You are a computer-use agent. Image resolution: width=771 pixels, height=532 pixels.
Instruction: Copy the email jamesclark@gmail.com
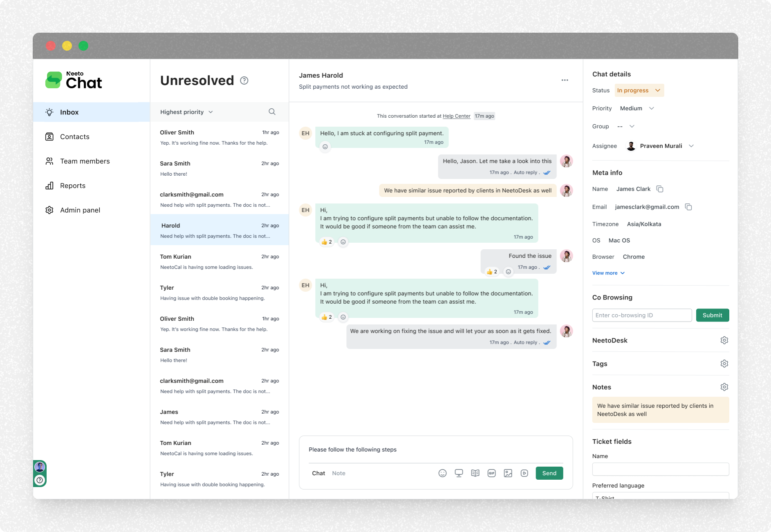688,207
